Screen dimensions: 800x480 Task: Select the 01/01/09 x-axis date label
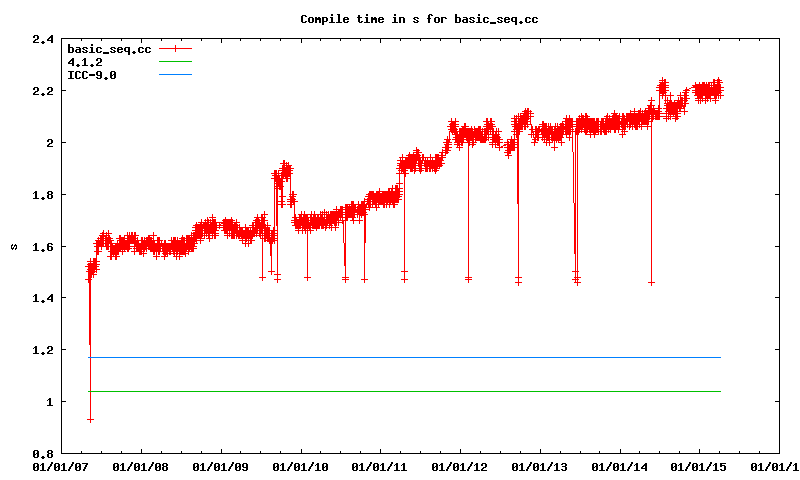click(220, 466)
